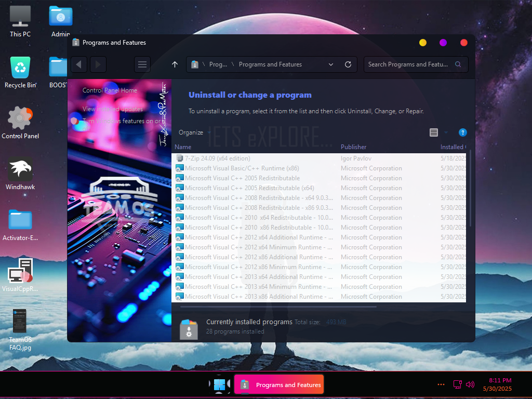Image resolution: width=532 pixels, height=399 pixels.
Task: Click the control panel icon in the address bar
Action: [x=195, y=64]
